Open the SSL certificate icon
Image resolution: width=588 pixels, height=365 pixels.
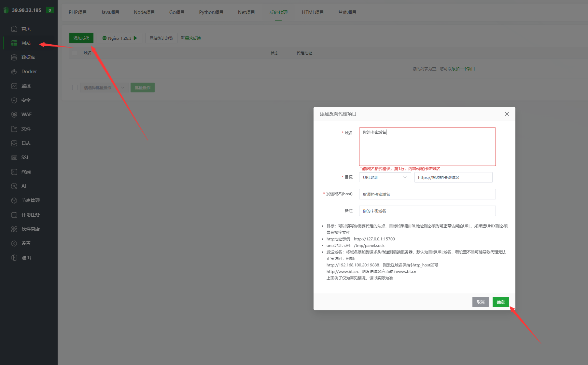tap(14, 157)
